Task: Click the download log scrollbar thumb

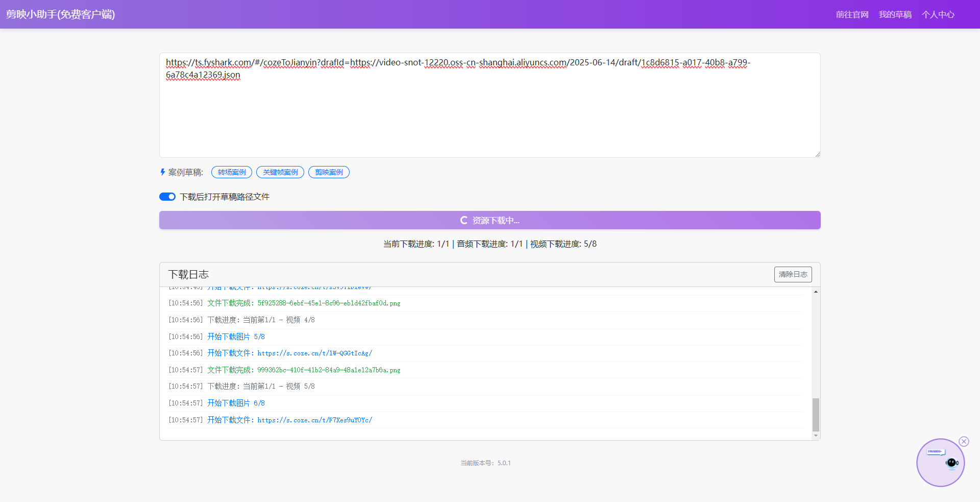Action: click(x=816, y=415)
